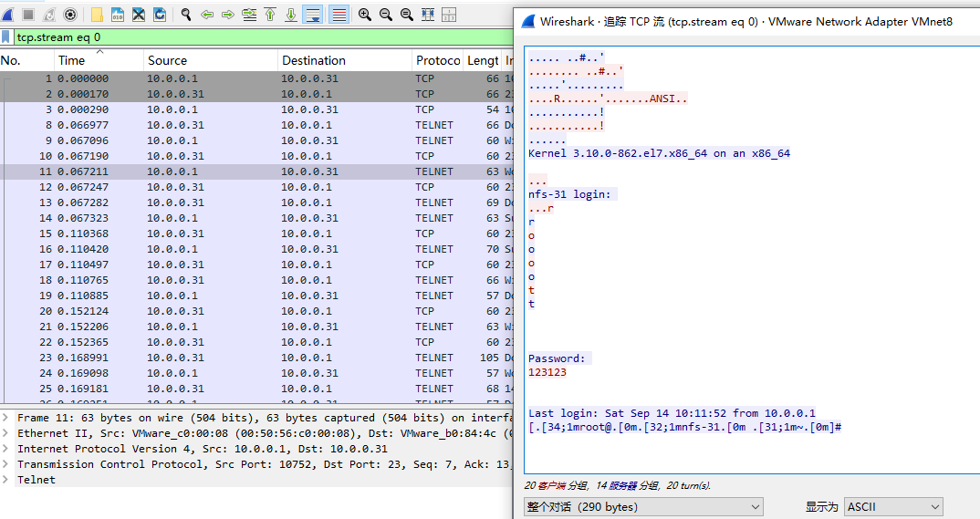Sort by the Destination column header
Screen dimensions: 980x519
(345, 60)
